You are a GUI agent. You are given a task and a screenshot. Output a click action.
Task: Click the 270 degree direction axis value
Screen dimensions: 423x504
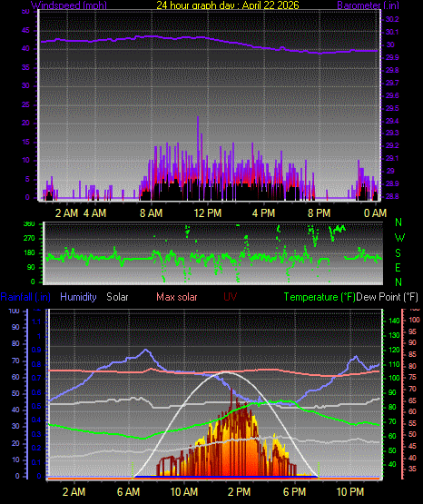[29, 239]
